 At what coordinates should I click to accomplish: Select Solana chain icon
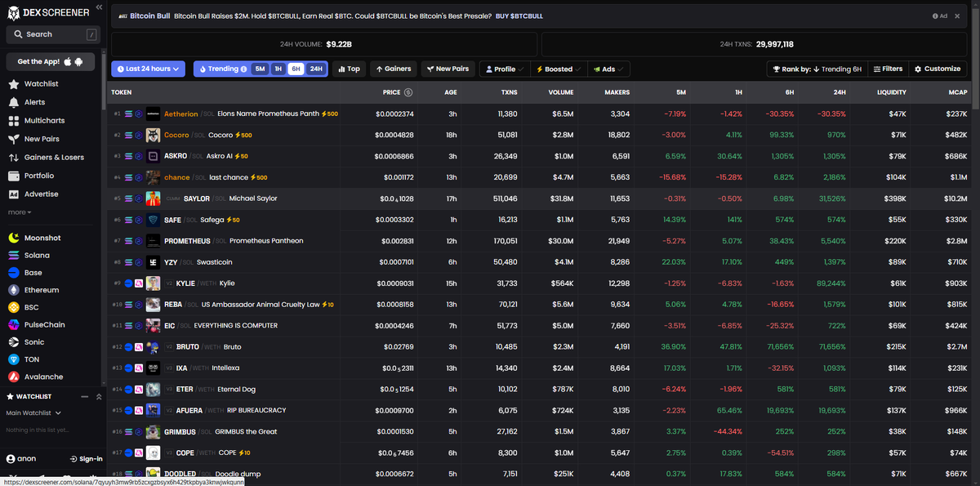[x=14, y=255]
